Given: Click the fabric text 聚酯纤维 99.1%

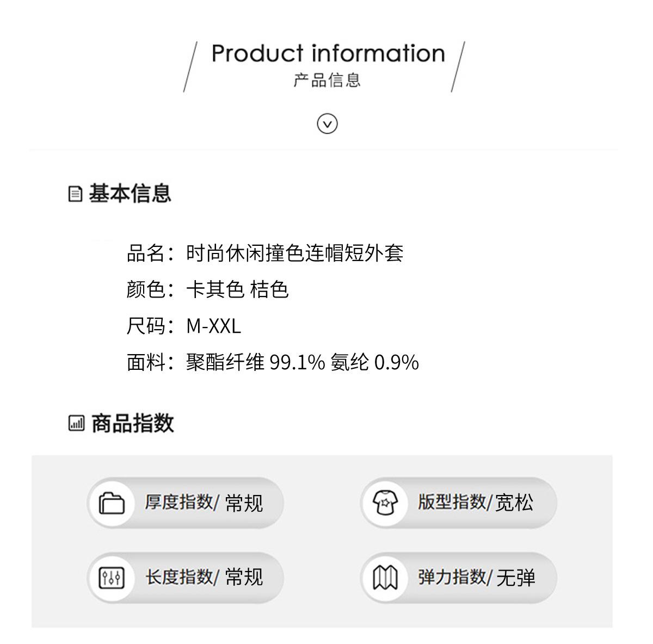Looking at the screenshot, I should (x=255, y=362).
